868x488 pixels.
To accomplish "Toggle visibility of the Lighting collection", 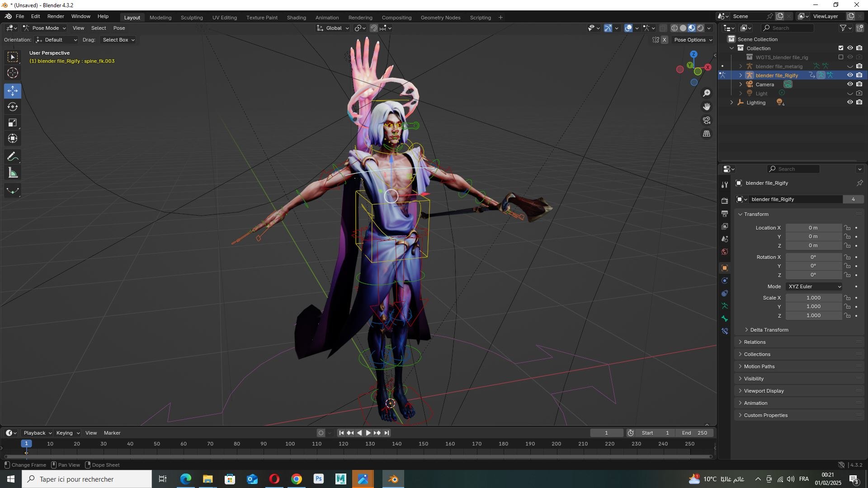I will pos(850,103).
